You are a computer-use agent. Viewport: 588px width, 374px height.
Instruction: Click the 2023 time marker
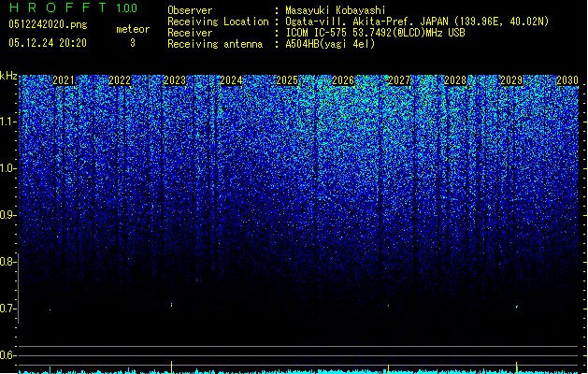pos(175,80)
